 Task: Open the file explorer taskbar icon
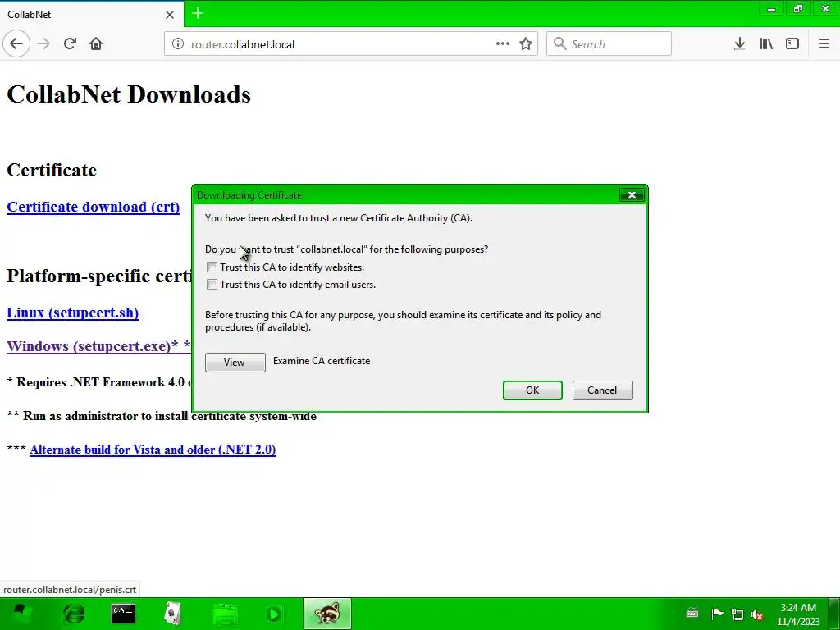225,614
